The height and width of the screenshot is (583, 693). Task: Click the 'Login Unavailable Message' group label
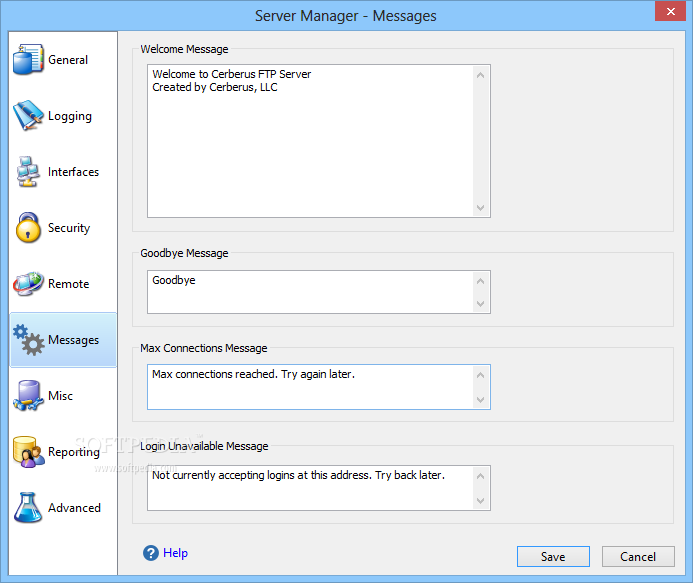[204, 446]
